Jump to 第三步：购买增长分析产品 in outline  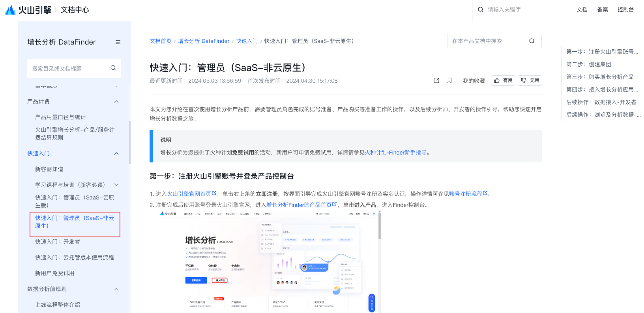pyautogui.click(x=600, y=77)
